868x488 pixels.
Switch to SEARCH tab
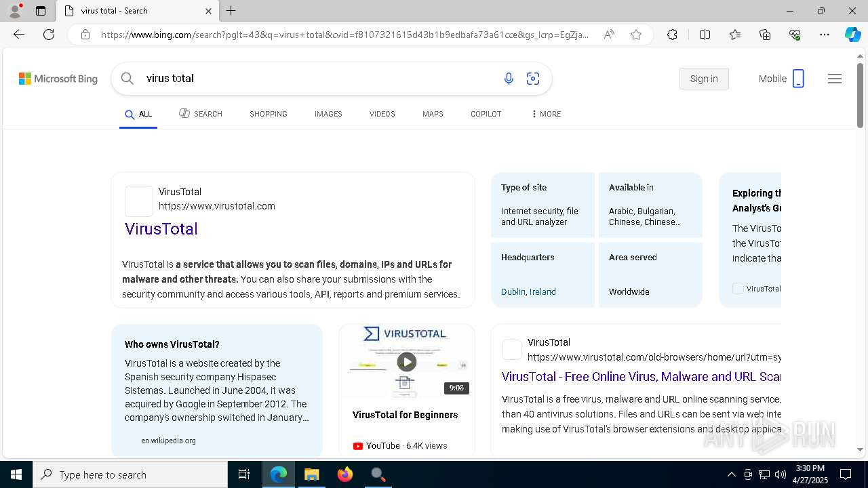(x=201, y=114)
